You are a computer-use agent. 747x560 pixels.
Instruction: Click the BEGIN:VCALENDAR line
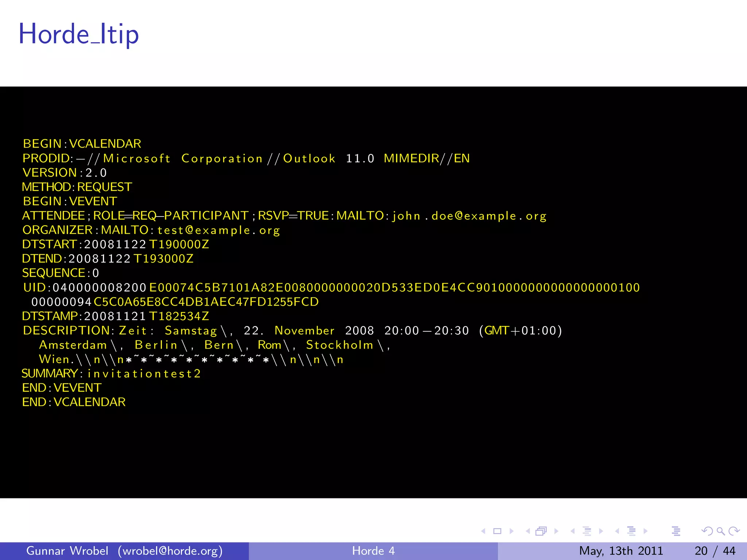click(82, 144)
